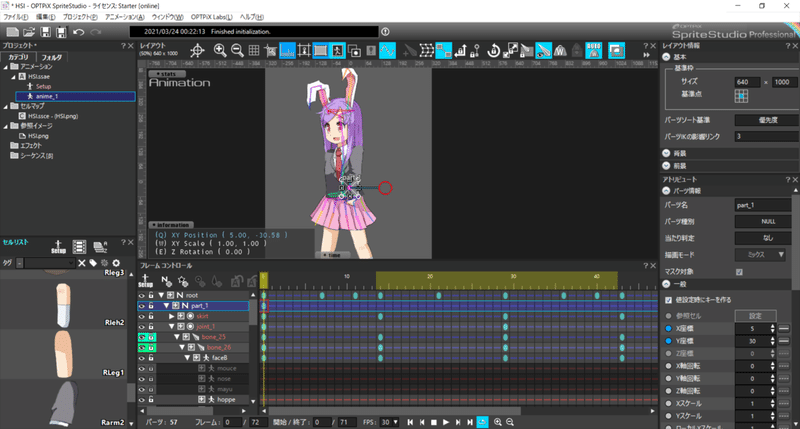The height and width of the screenshot is (429, 800).
Task: Click the stop button in timeline controls
Action: tap(432, 422)
